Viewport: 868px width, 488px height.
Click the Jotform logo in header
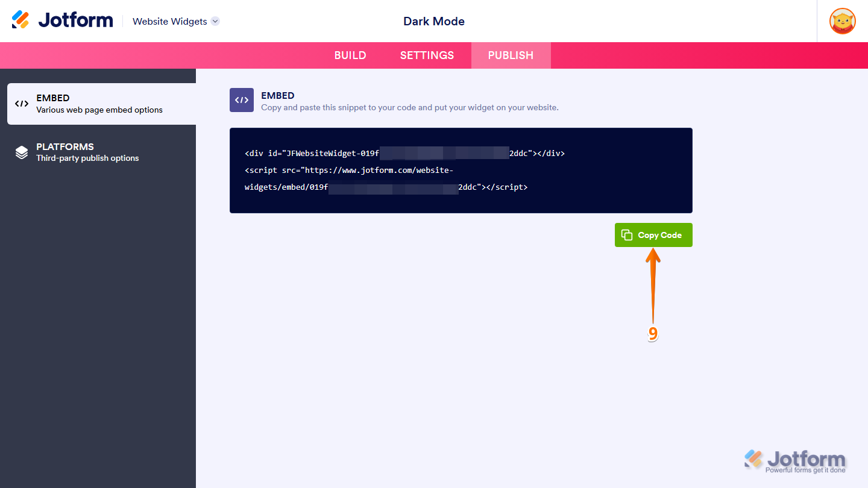tap(62, 20)
